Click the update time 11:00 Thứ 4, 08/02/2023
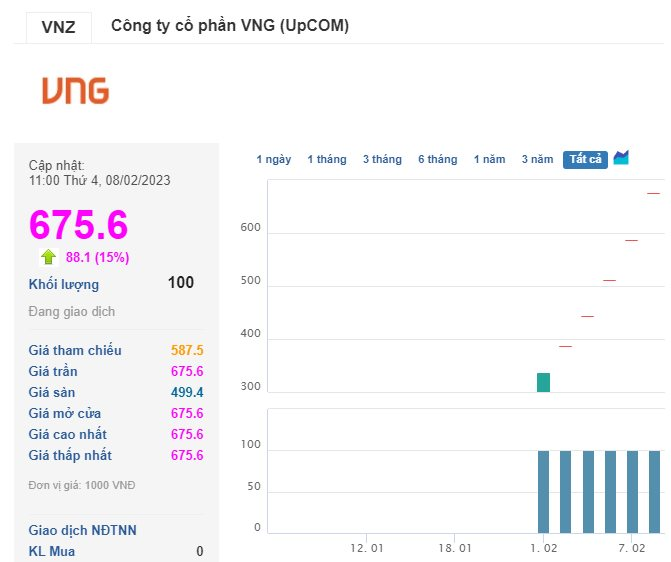 point(99,180)
